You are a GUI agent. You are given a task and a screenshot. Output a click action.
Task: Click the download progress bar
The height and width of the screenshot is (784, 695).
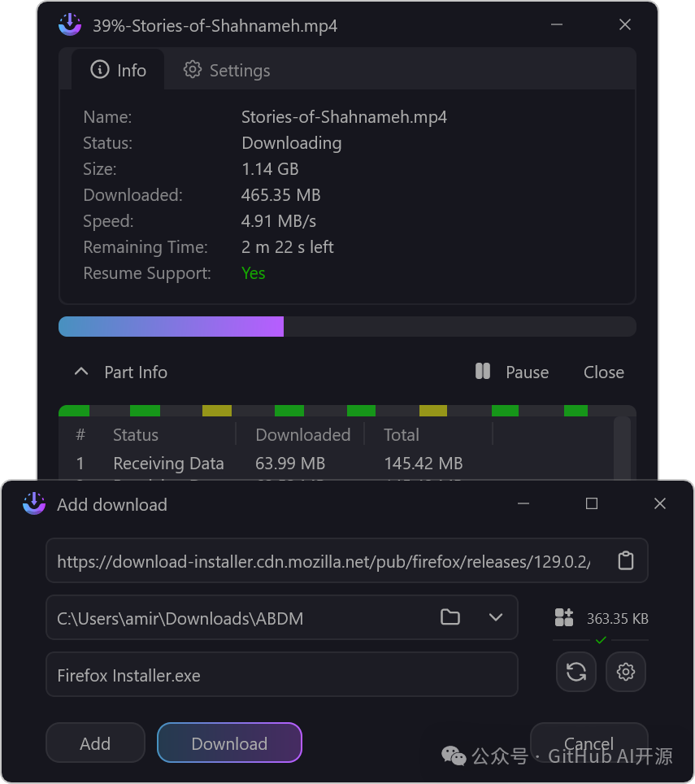347,326
